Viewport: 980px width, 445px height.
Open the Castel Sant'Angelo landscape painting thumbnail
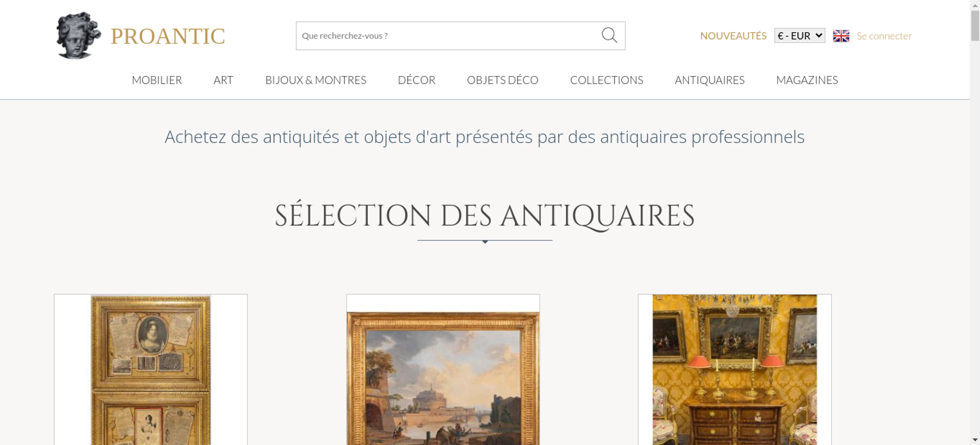tap(443, 370)
